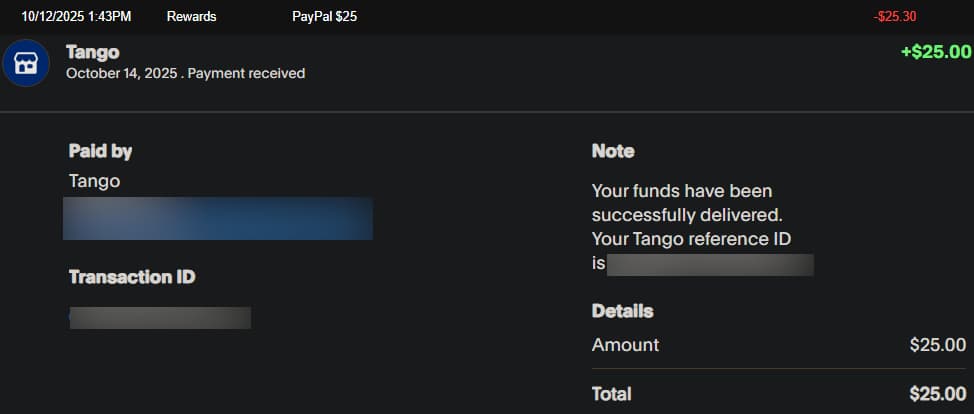
Task: Click the Transaction ID heading
Action: coord(131,277)
